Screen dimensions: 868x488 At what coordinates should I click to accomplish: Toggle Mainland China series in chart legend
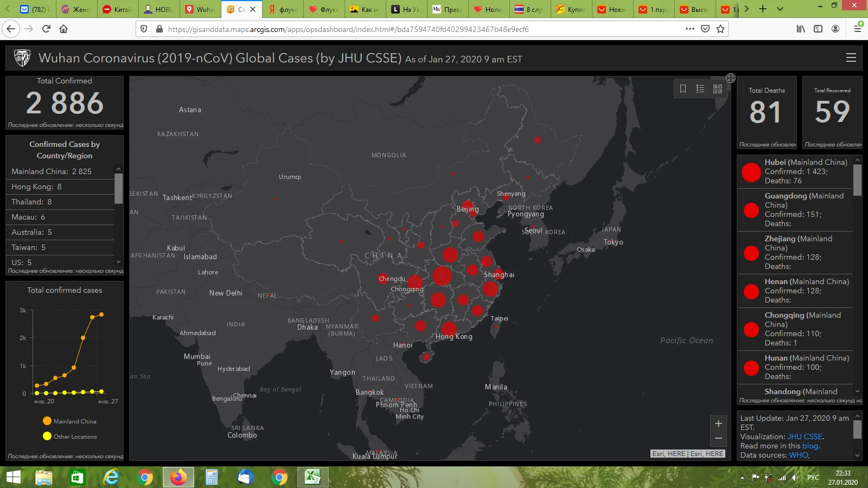point(69,421)
